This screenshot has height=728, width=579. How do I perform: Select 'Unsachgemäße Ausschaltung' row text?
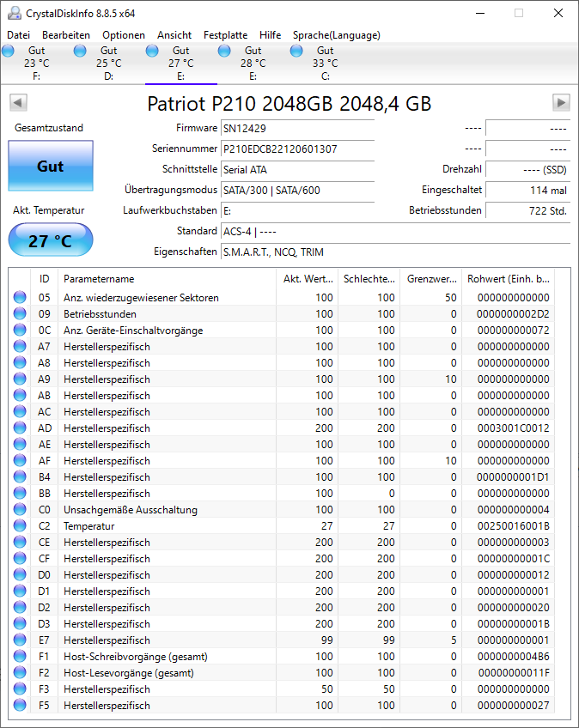131,510
